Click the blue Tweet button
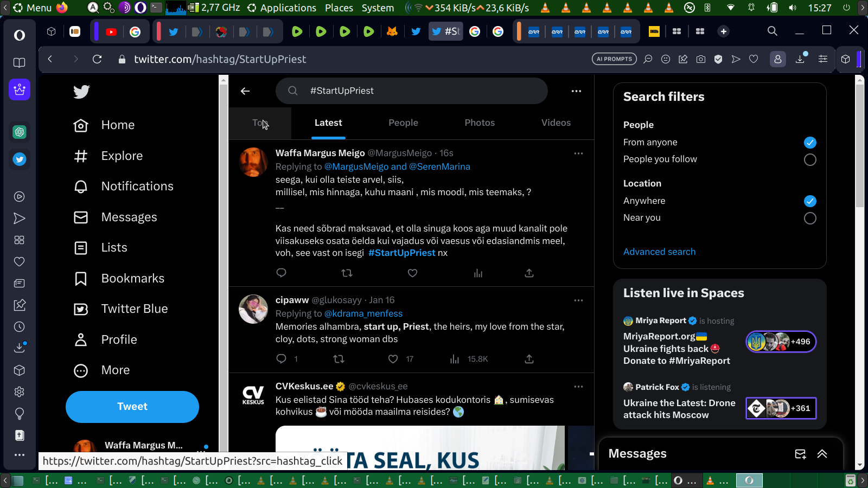 pos(132,407)
